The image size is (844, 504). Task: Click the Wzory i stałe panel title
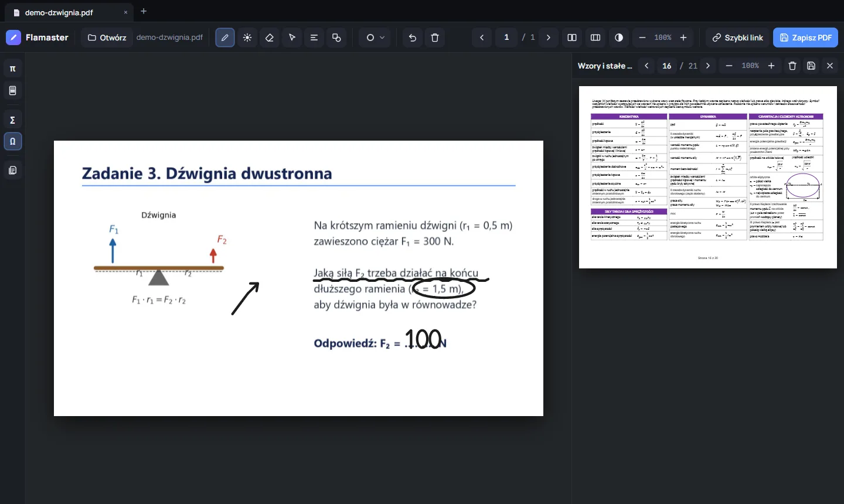point(605,66)
